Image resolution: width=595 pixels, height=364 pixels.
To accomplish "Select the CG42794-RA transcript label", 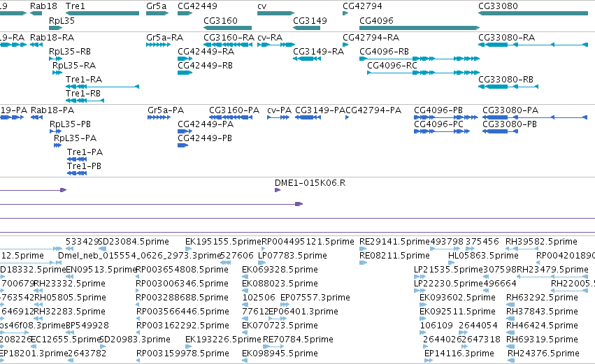I will 371,38.
